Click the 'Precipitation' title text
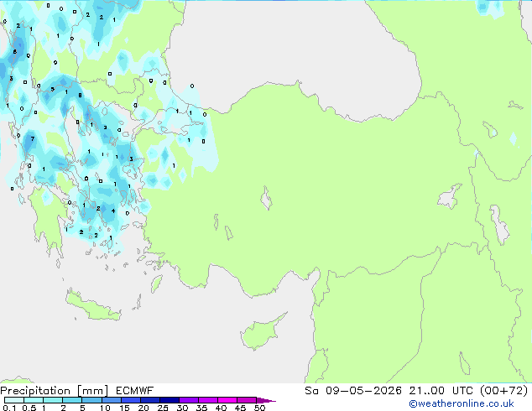 point(35,391)
